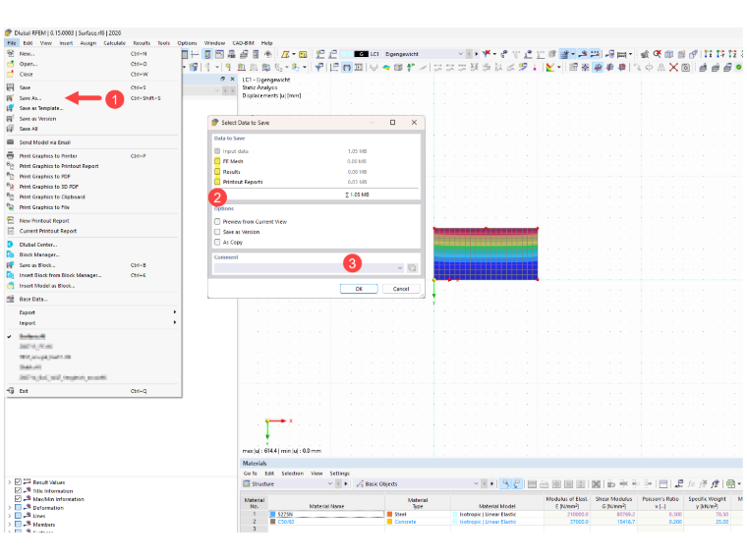The image size is (747, 560).
Task: Click the filter with red X icon
Action: point(487,54)
